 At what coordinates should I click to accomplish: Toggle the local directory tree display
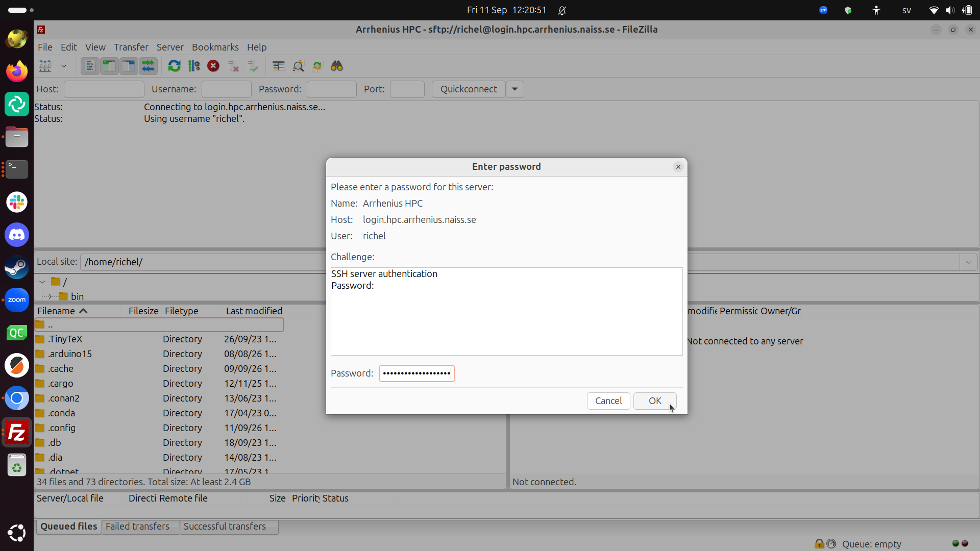[109, 66]
